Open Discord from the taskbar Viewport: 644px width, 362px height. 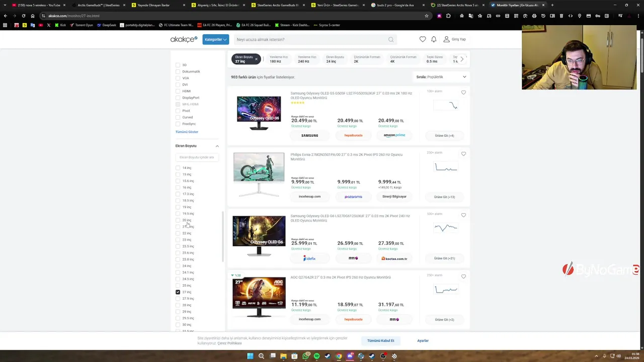(350, 356)
